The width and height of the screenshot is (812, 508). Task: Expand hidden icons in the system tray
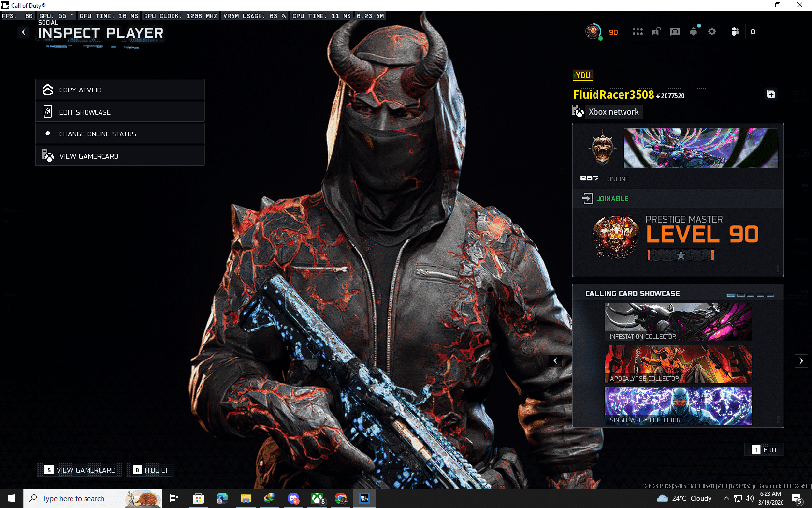pos(726,498)
